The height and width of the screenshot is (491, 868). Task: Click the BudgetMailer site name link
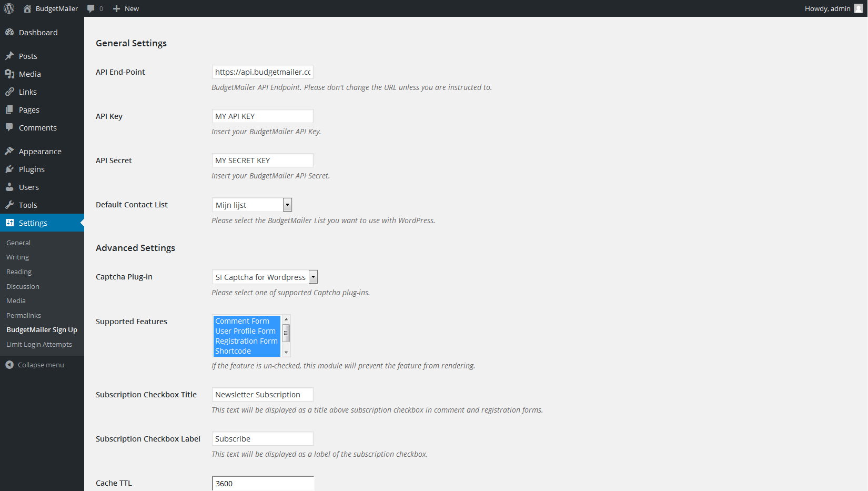[x=57, y=8]
